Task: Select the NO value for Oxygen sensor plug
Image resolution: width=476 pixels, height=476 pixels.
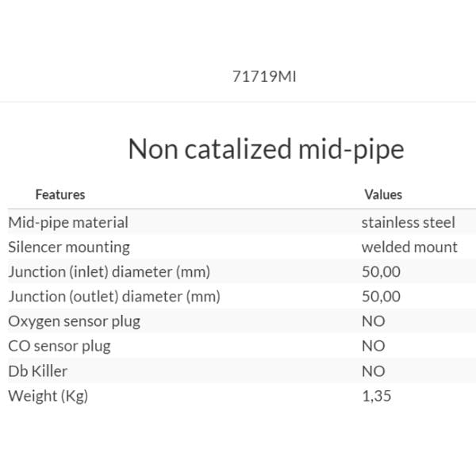Action: [373, 321]
